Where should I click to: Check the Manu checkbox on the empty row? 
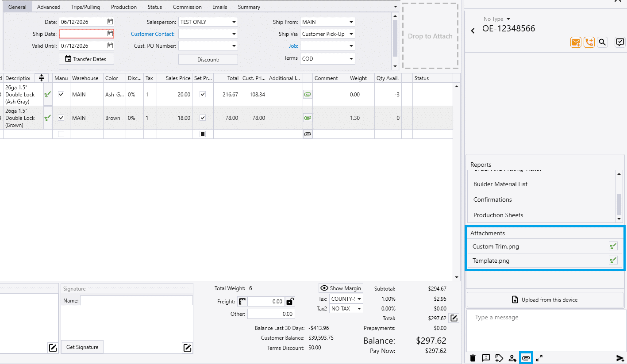(x=61, y=134)
